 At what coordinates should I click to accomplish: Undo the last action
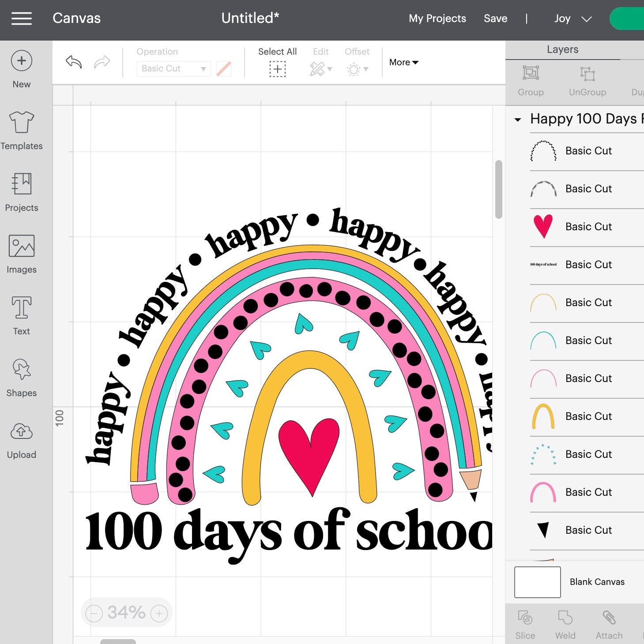coord(73,62)
